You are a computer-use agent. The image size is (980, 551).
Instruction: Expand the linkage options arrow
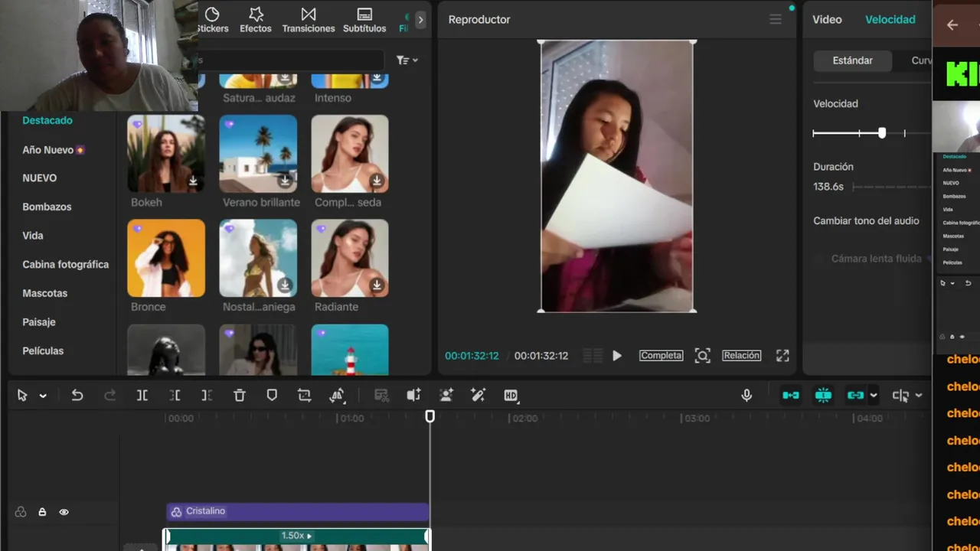[874, 396]
